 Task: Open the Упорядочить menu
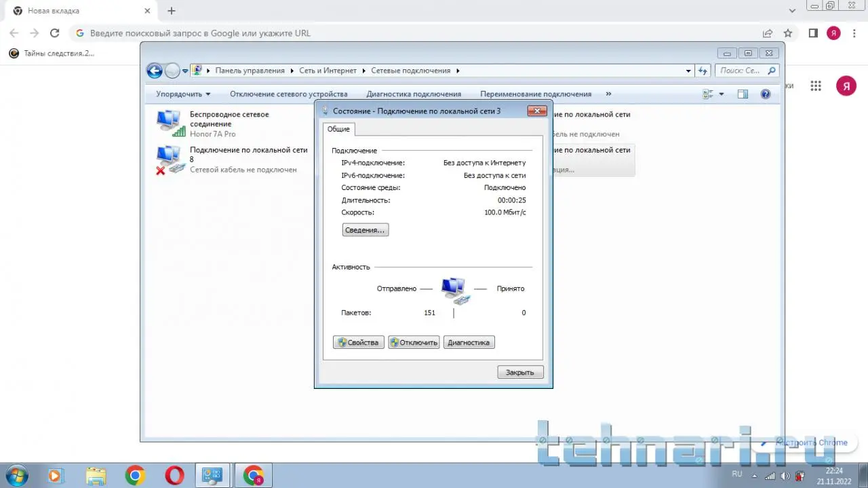[x=183, y=94]
